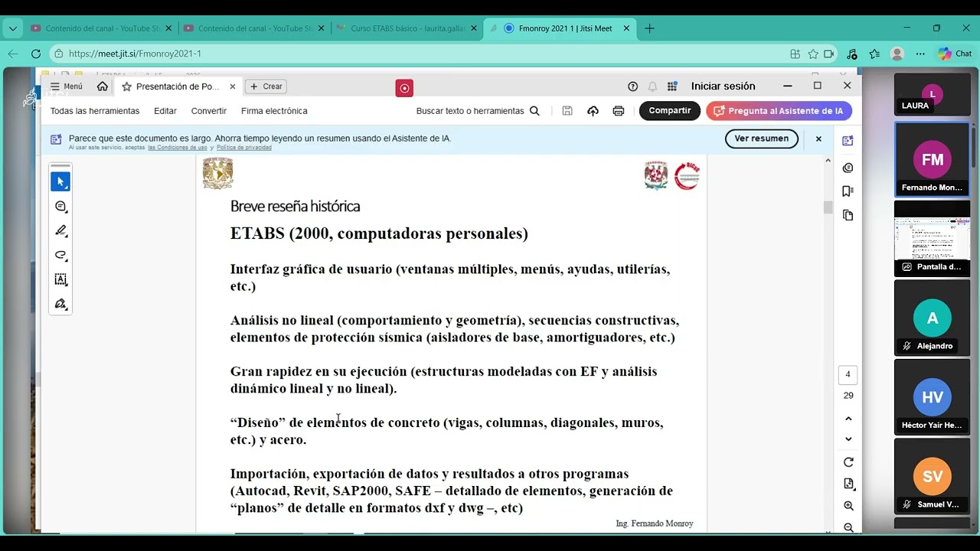Screen dimensions: 980x551
Task: Select the Héctor Yair He... participant tile
Action: point(932,396)
